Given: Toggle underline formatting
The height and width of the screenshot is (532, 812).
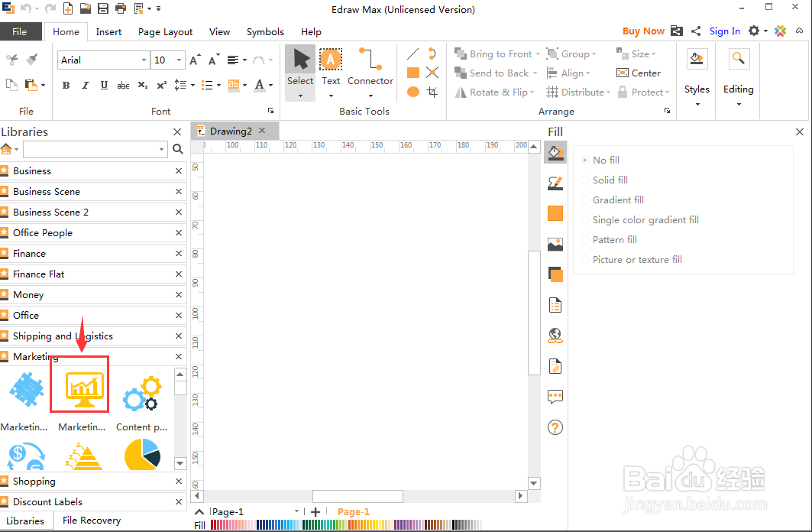Looking at the screenshot, I should tap(104, 85).
